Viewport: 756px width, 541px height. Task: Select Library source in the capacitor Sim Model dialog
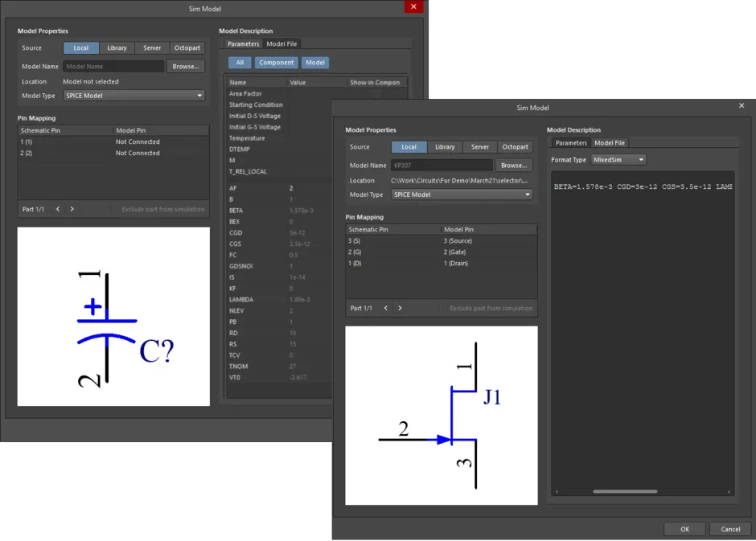click(117, 47)
